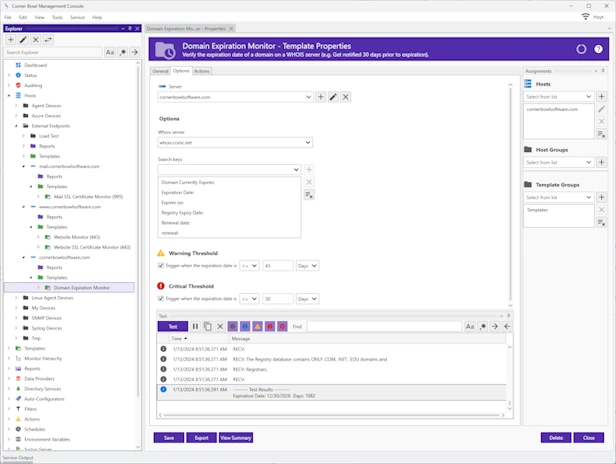Viewport: 616px width, 464px height.
Task: Switch to the Actions tab
Action: pos(202,71)
